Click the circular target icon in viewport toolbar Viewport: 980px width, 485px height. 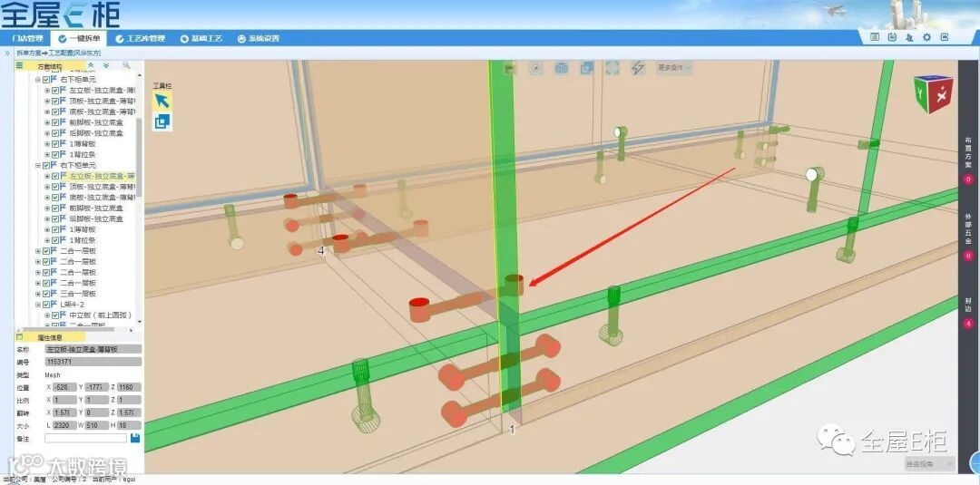(535, 67)
